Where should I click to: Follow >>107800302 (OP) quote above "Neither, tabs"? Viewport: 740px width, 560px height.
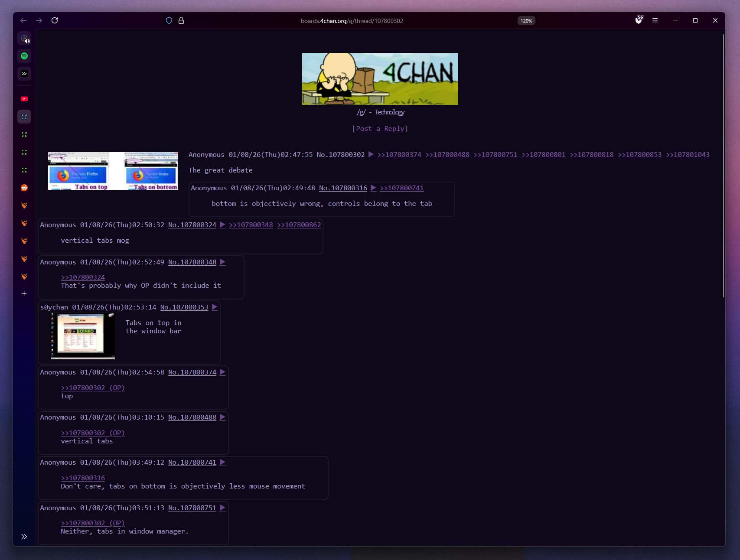(93, 523)
